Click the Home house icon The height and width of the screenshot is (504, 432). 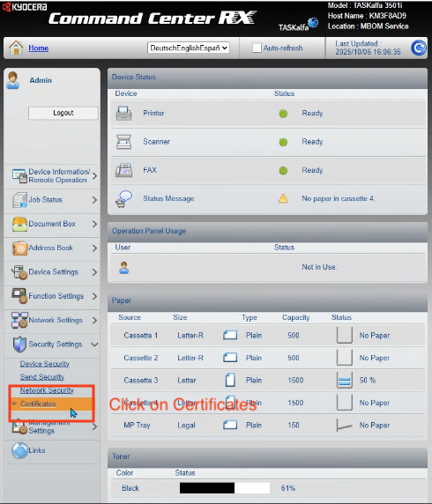pyautogui.click(x=16, y=48)
